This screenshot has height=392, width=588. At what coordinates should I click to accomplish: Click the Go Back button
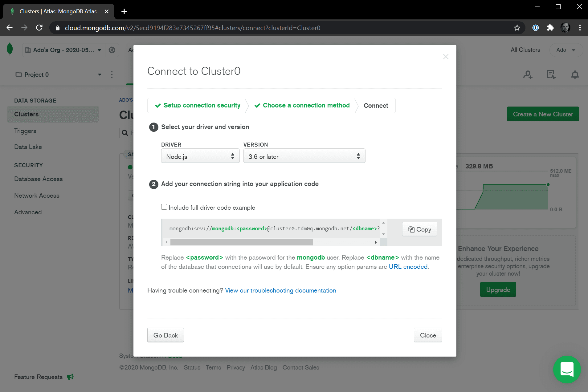click(165, 335)
